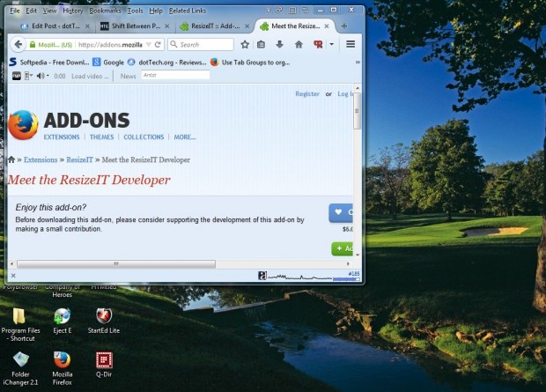
Task: Click the red ResizeIT toolbar icon
Action: (318, 44)
